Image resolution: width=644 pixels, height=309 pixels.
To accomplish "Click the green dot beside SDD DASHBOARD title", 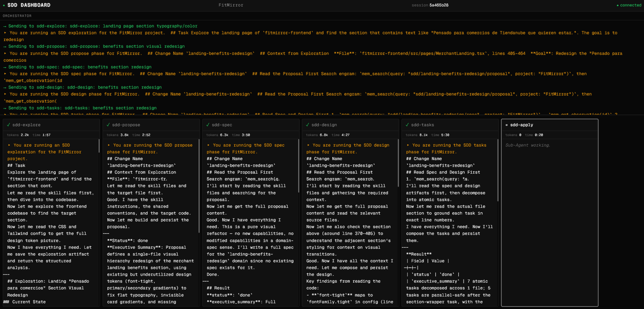I will pyautogui.click(x=4, y=5).
